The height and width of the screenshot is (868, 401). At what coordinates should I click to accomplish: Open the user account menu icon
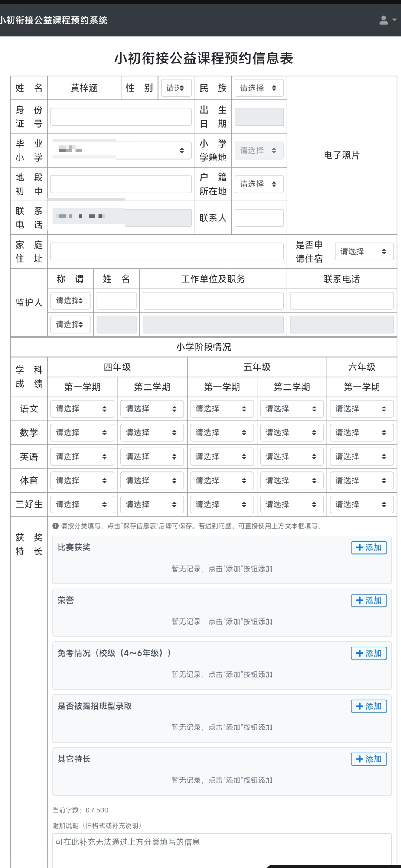(x=387, y=20)
